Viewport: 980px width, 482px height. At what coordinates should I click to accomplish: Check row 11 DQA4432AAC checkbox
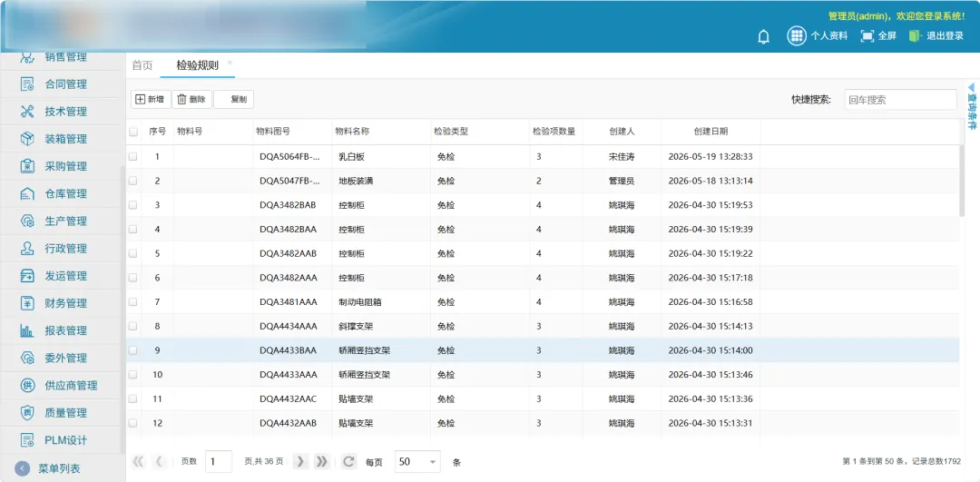[x=133, y=398]
